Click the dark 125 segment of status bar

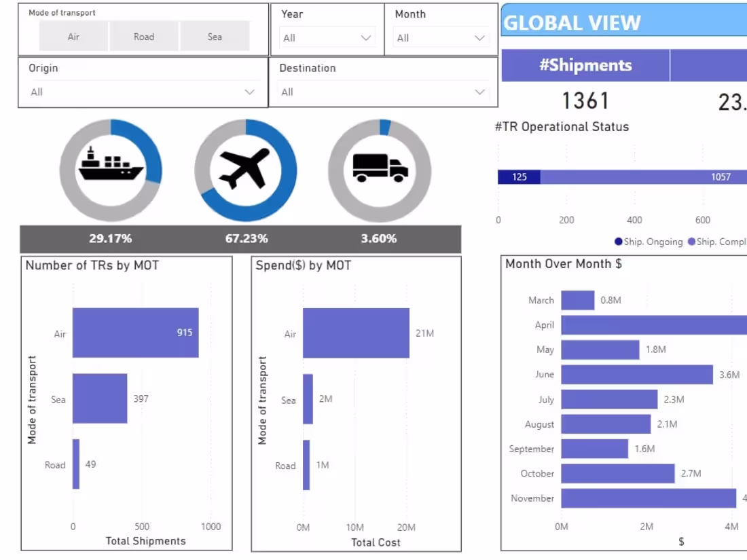tap(518, 176)
